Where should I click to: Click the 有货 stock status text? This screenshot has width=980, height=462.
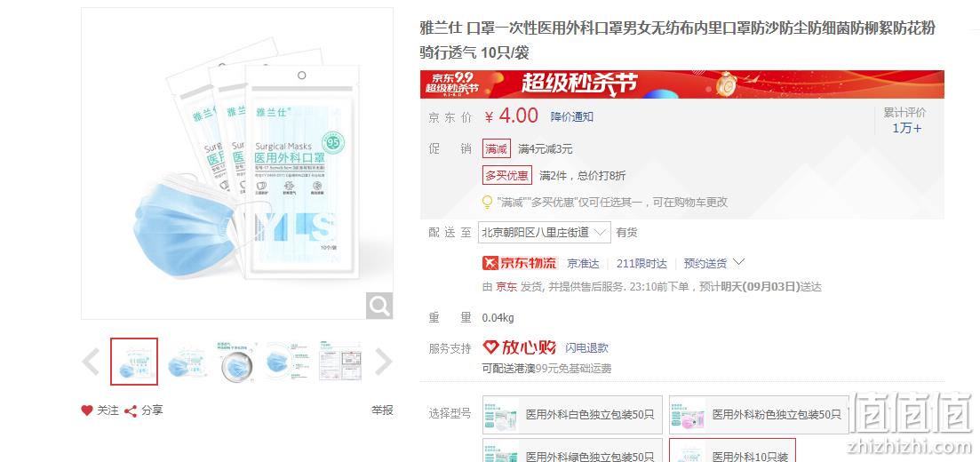(627, 233)
